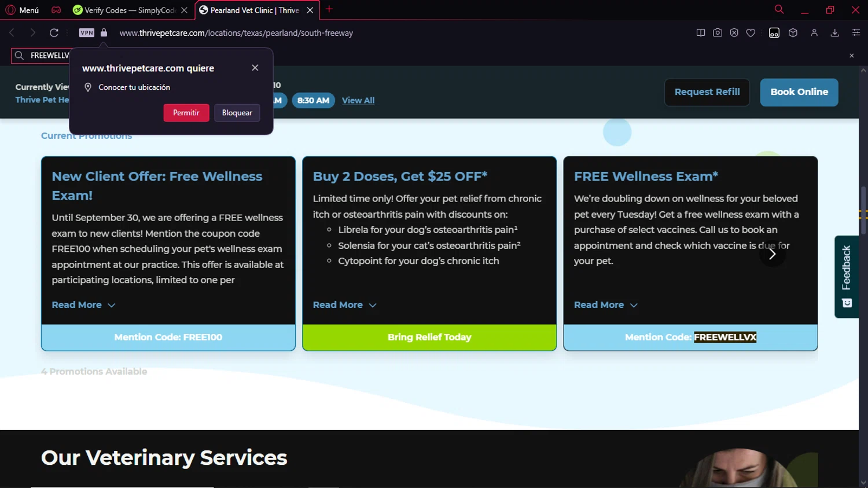Go back to previous page
This screenshot has width=868, height=488.
[x=12, y=33]
